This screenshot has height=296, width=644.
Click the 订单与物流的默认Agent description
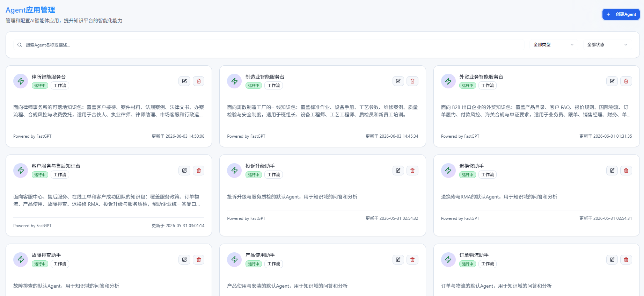496,286
